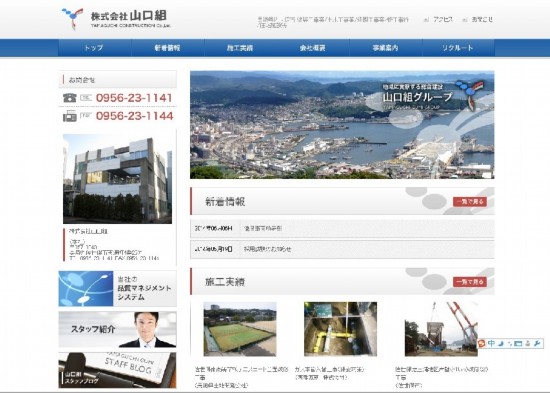Toggle the IME moon half-width icon
This screenshot has width=550, height=393.
point(501,343)
